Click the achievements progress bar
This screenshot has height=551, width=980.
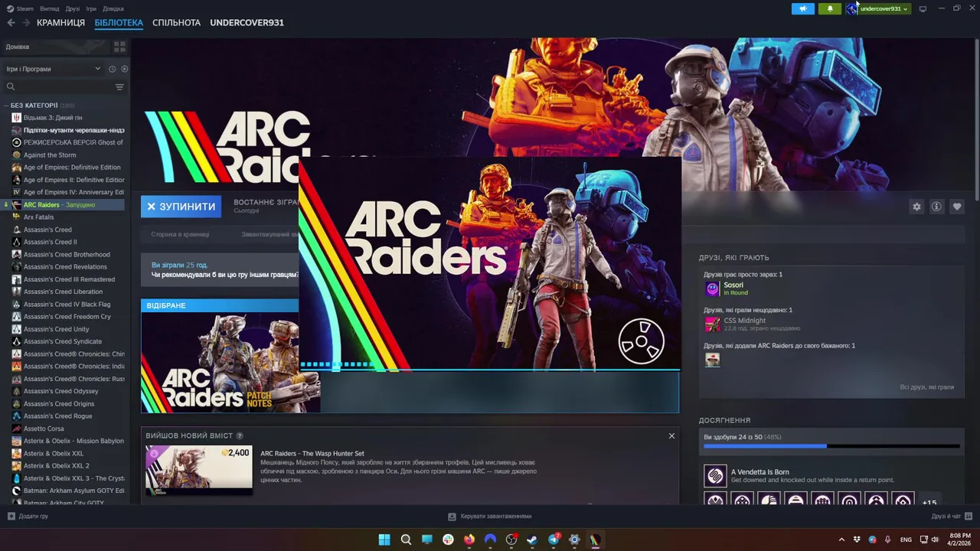pos(831,446)
